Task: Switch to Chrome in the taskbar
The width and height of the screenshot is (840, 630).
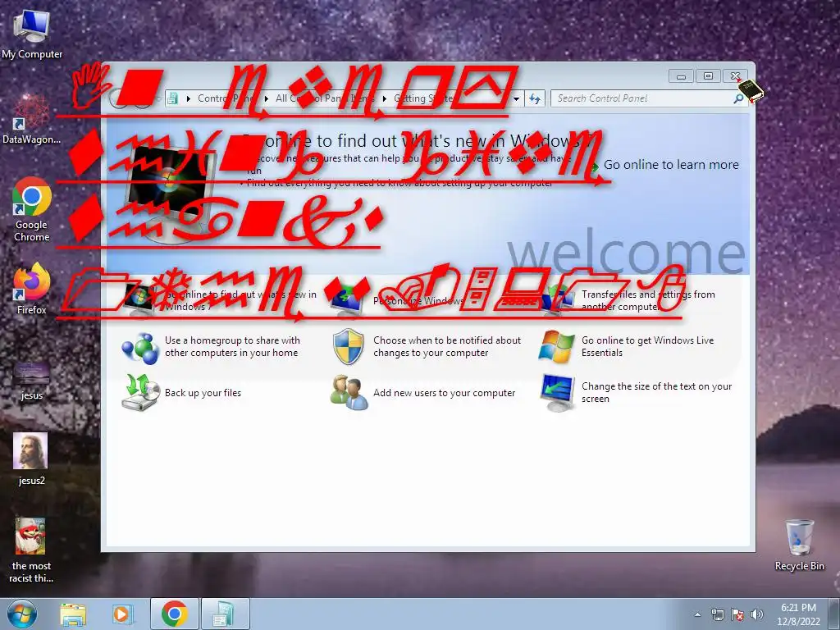Action: click(174, 614)
